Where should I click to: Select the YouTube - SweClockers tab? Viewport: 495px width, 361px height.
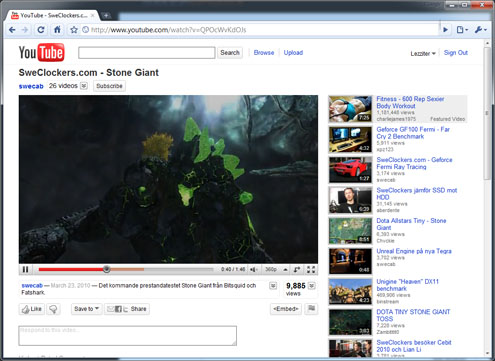[x=52, y=15]
